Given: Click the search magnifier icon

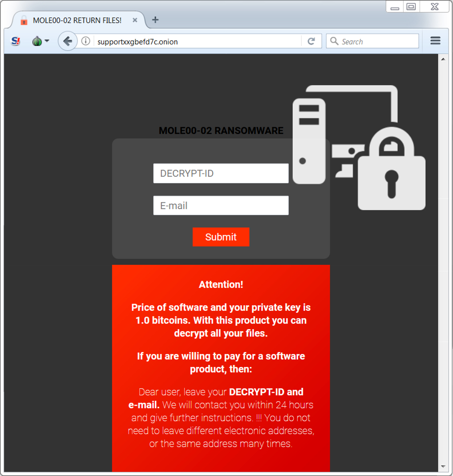Looking at the screenshot, I should 335,41.
